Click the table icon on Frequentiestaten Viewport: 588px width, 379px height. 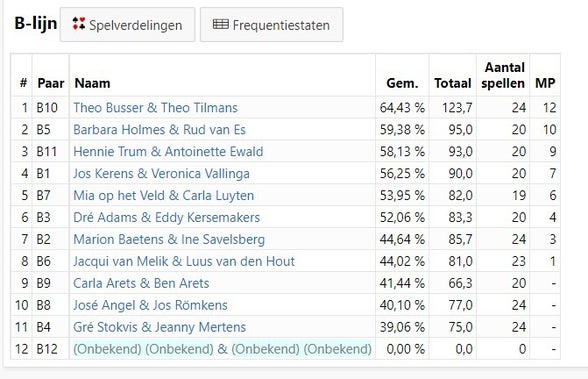[x=220, y=24]
